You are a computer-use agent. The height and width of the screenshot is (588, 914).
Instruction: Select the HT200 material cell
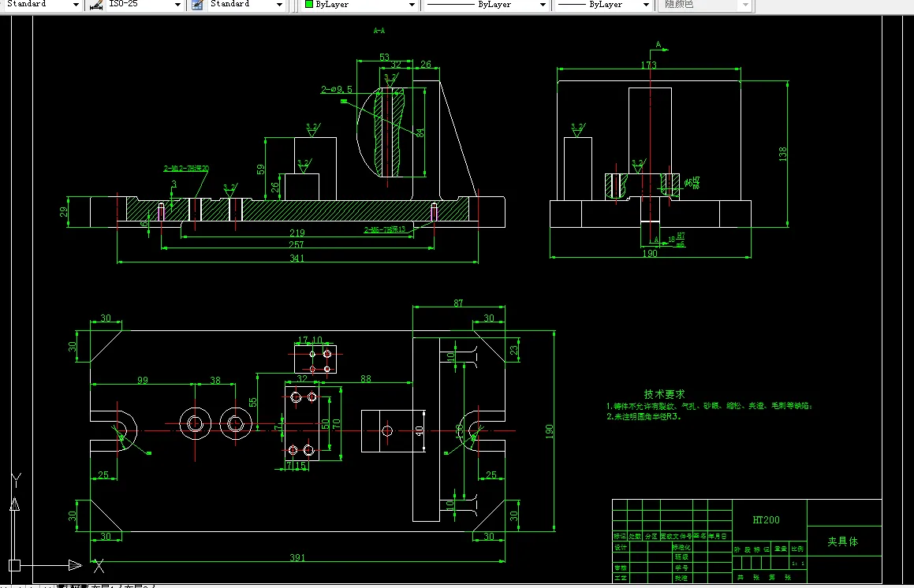tap(766, 519)
